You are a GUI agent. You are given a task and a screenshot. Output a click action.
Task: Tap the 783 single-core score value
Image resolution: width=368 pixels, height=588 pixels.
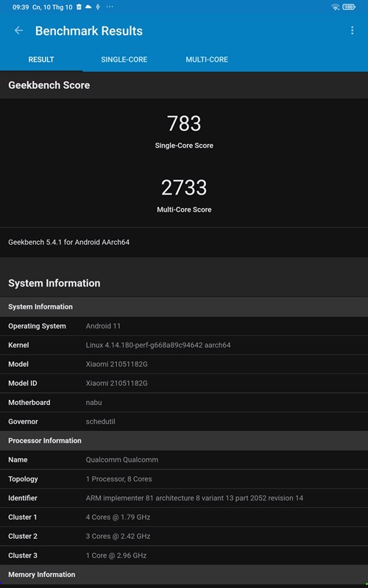tap(184, 123)
